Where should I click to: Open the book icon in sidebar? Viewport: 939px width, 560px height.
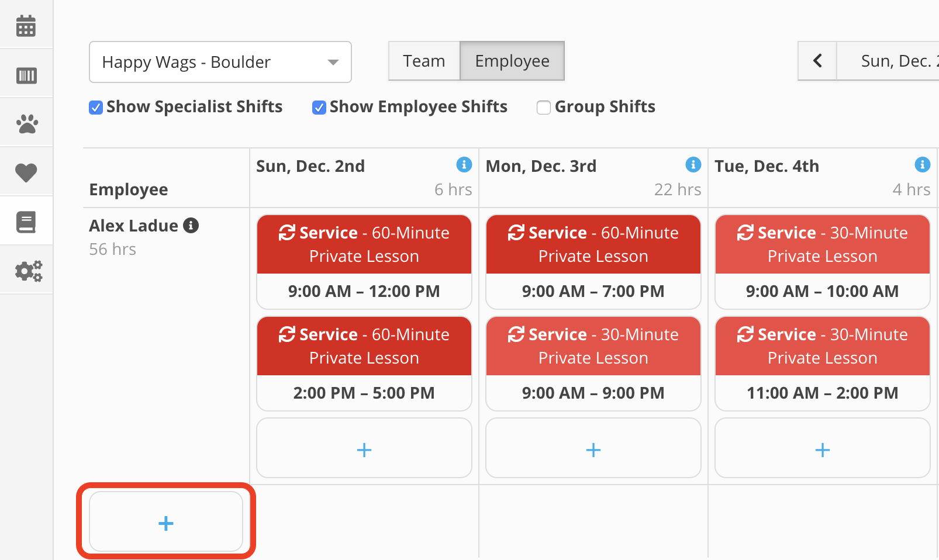click(x=26, y=222)
